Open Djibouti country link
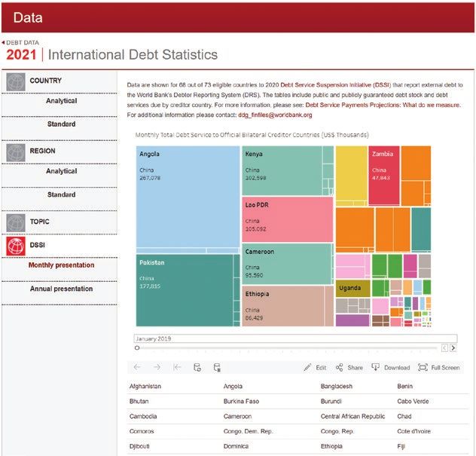Viewport: 476px width, 456px height. [x=139, y=446]
